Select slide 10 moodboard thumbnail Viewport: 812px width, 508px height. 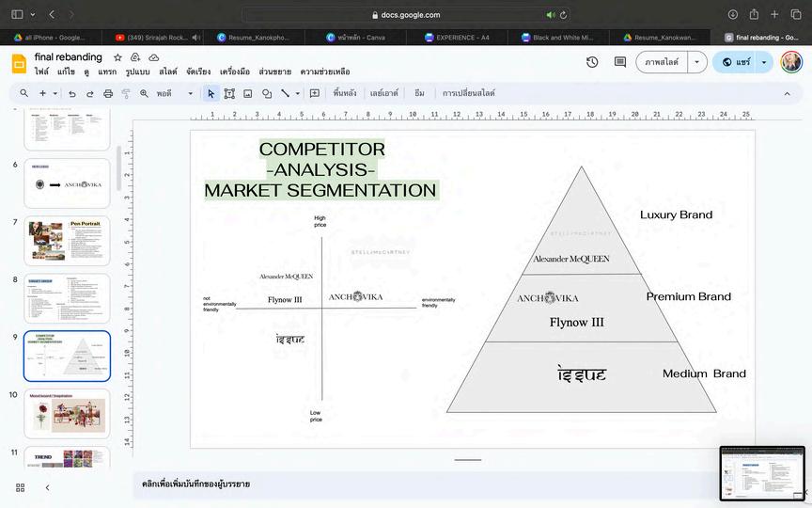pos(67,414)
